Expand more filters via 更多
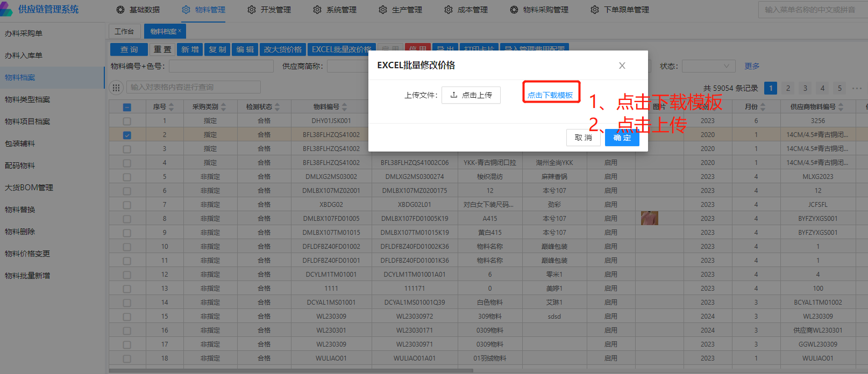 (x=752, y=66)
